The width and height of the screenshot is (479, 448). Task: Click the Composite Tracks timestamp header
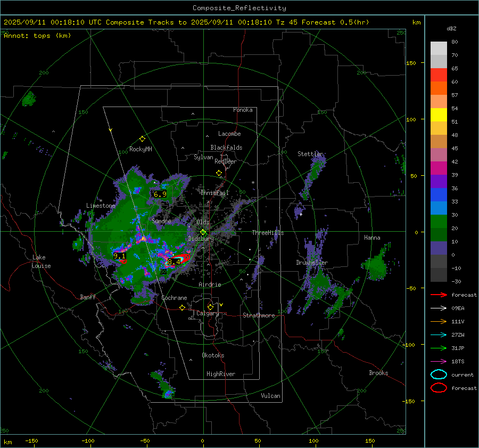point(186,22)
